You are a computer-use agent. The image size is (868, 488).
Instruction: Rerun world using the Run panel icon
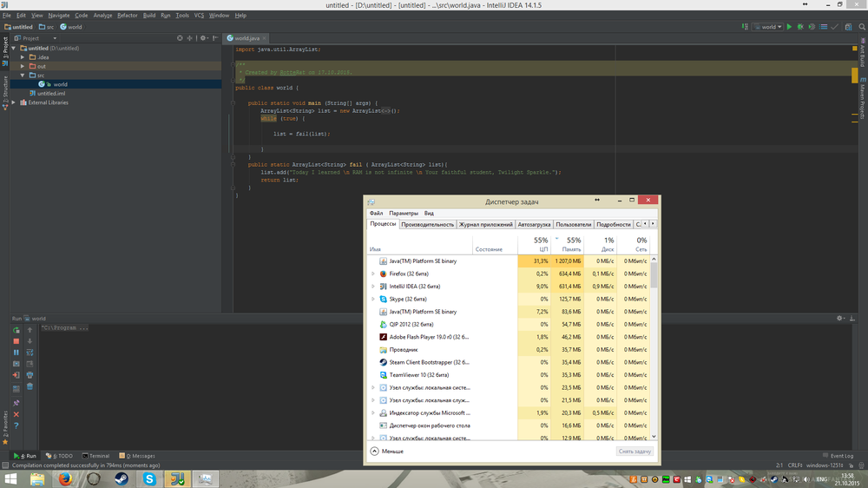pos(16,330)
